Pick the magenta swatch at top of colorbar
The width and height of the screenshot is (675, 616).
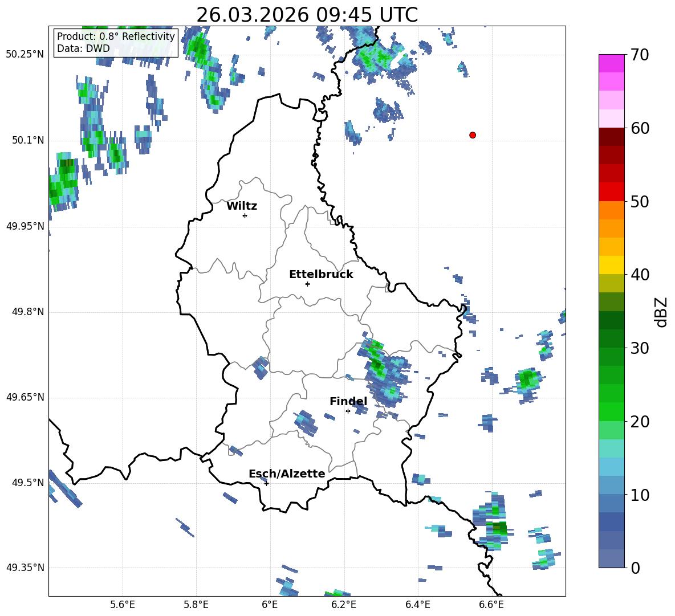click(x=611, y=63)
